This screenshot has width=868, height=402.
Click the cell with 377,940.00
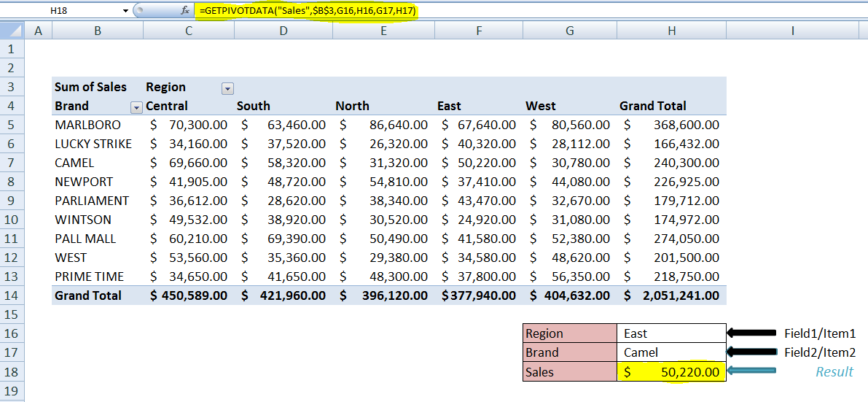pyautogui.click(x=478, y=295)
